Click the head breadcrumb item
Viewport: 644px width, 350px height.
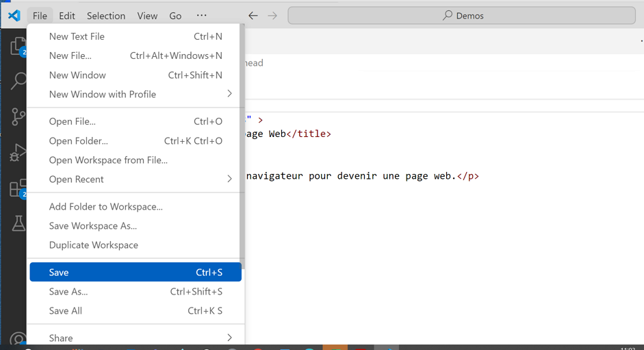coord(254,63)
